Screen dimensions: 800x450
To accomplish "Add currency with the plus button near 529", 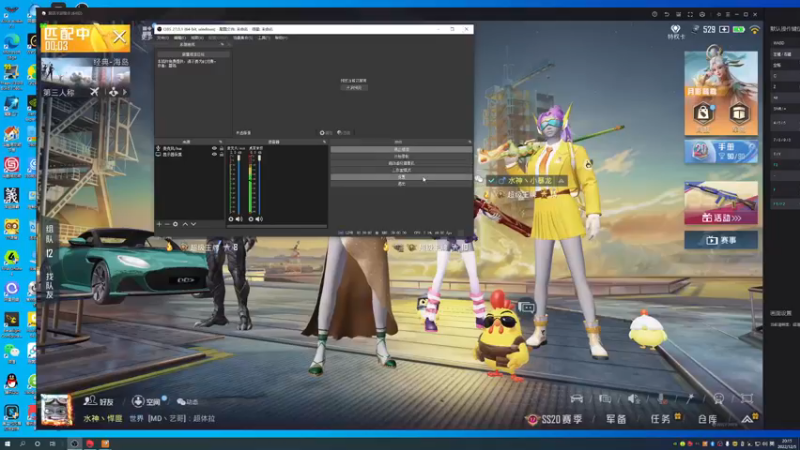I will click(724, 30).
